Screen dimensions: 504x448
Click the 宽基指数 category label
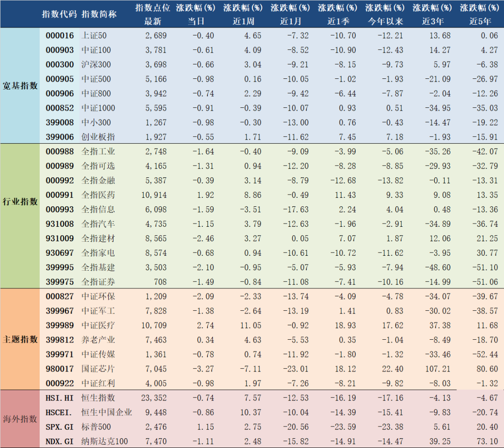[x=20, y=86]
